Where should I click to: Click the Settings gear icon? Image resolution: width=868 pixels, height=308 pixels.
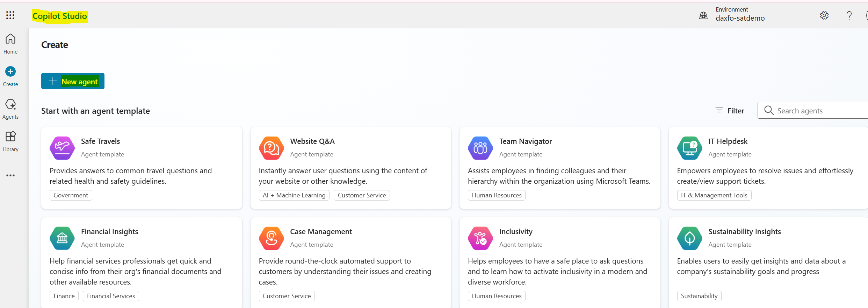pyautogui.click(x=824, y=15)
